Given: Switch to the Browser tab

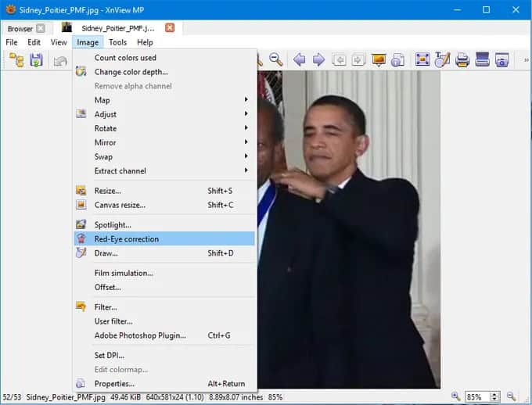Looking at the screenshot, I should 20,28.
